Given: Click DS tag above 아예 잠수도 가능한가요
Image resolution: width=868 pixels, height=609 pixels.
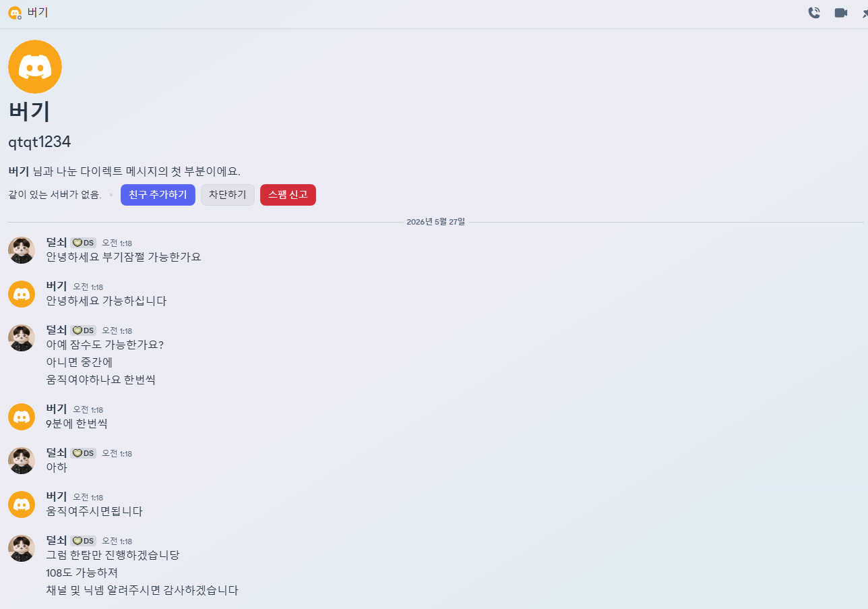Looking at the screenshot, I should click(84, 330).
